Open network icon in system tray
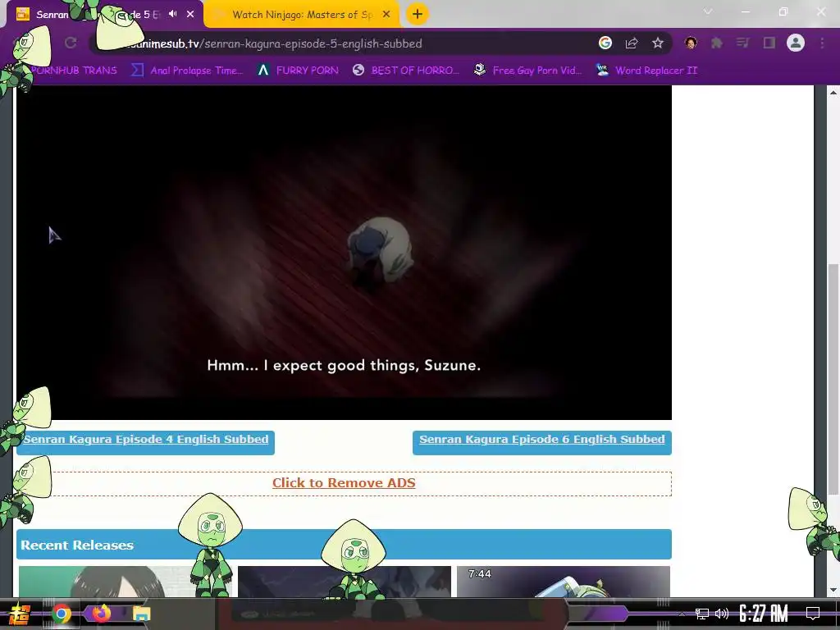Viewport: 840px width, 630px height. click(702, 614)
